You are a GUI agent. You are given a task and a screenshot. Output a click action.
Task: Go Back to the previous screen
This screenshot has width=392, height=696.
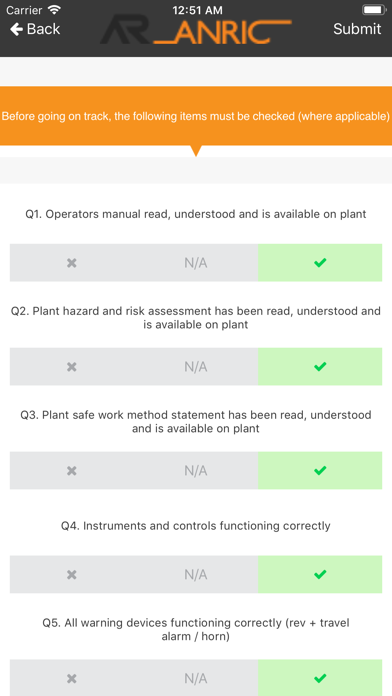point(35,29)
